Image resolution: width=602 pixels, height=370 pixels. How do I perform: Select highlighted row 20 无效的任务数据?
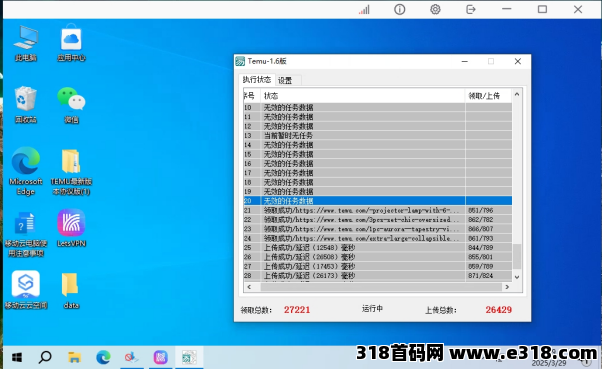378,201
